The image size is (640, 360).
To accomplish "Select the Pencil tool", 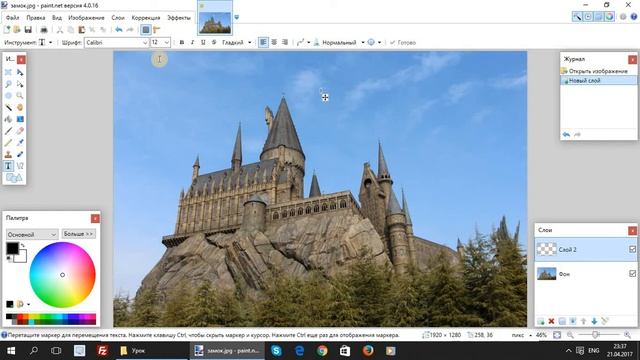I will point(8,142).
